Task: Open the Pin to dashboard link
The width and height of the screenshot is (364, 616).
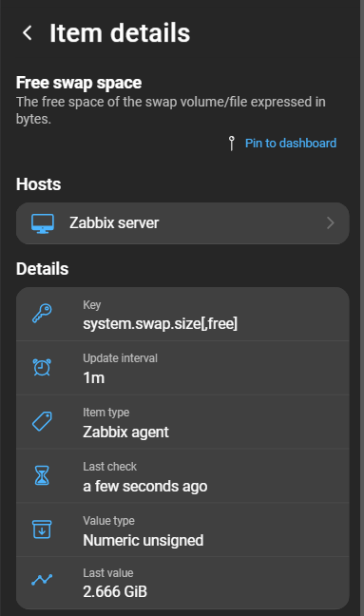Action: pyautogui.click(x=291, y=143)
